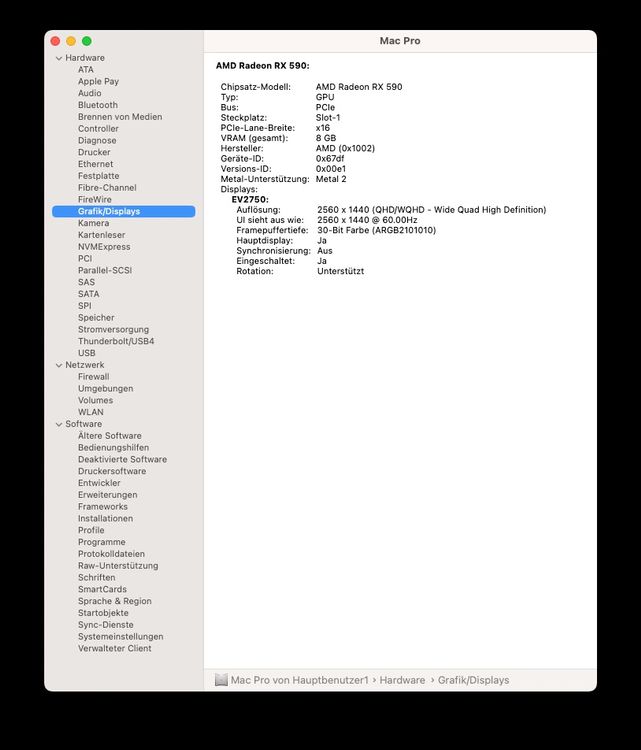The image size is (641, 750).
Task: Click the Geräte-ID value 0x67df
Action: pos(330,158)
